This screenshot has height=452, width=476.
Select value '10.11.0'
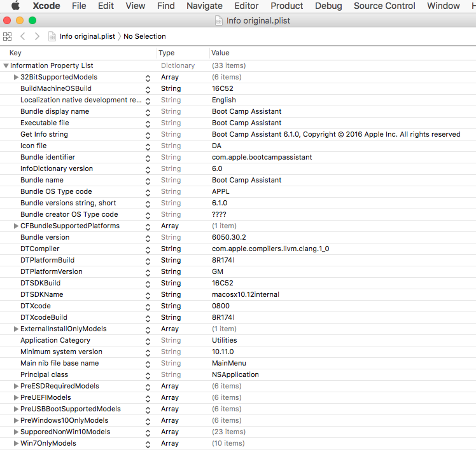click(x=223, y=352)
